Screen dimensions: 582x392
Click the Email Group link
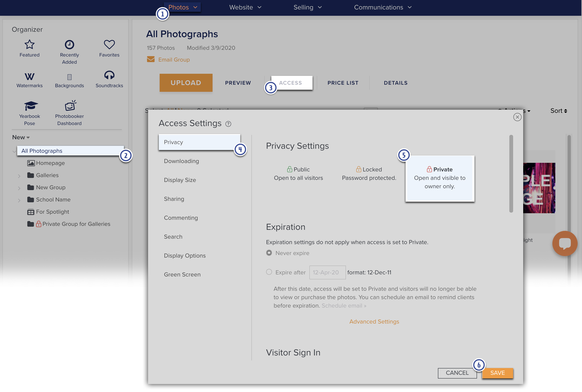tap(174, 59)
